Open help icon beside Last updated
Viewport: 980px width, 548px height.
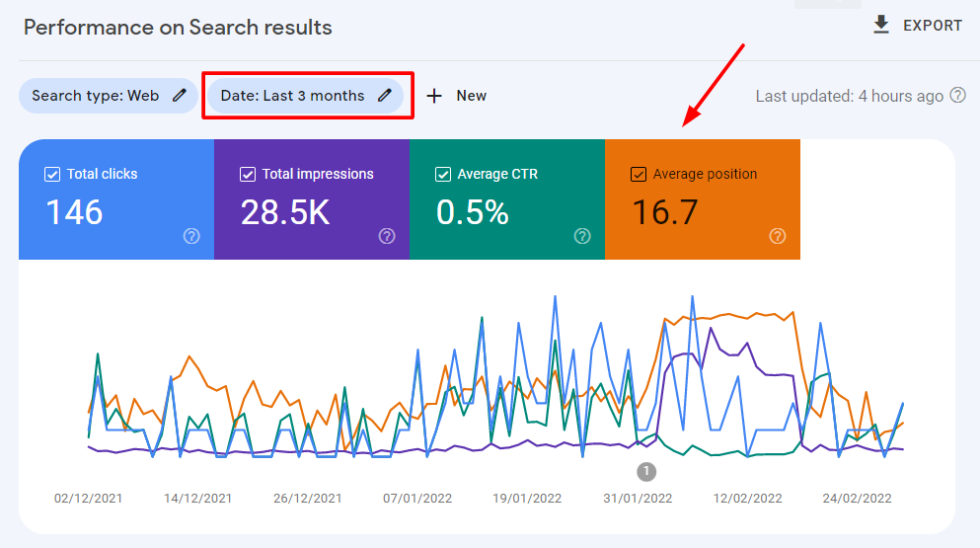(x=957, y=96)
